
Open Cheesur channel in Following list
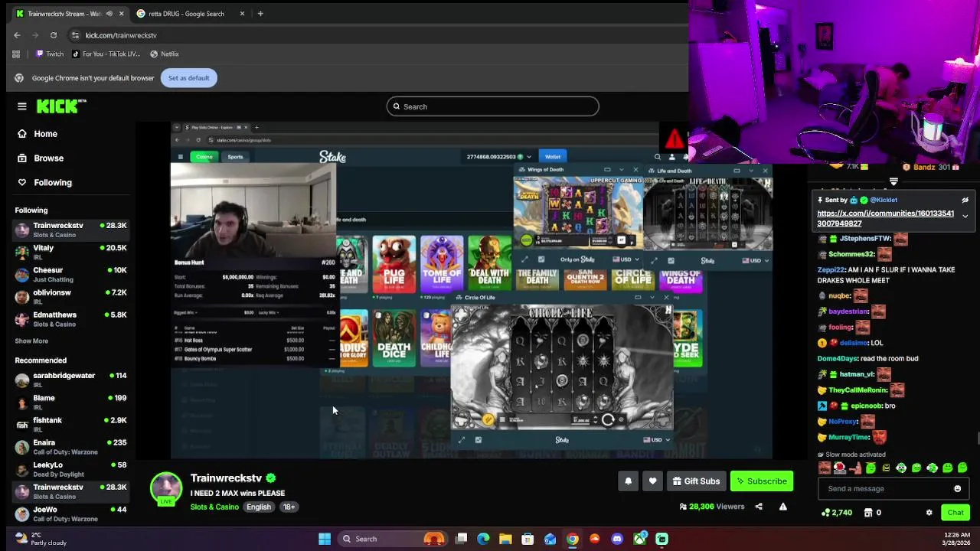coord(70,274)
